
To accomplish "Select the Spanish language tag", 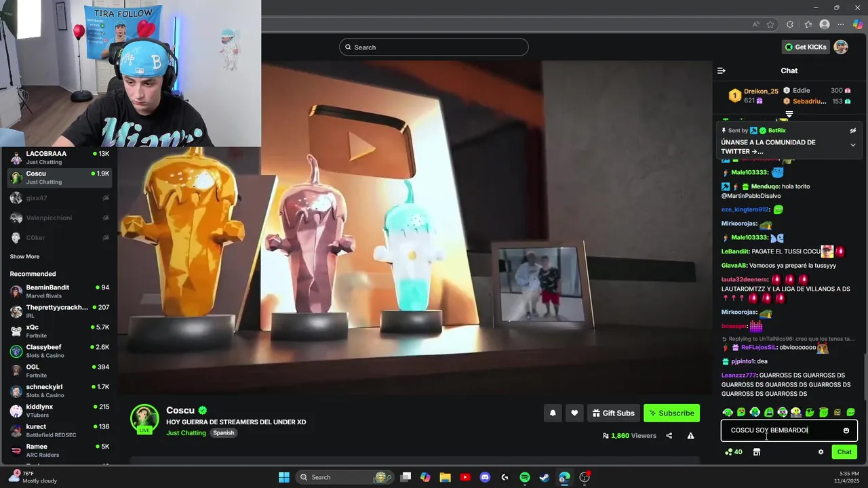I will click(x=223, y=433).
